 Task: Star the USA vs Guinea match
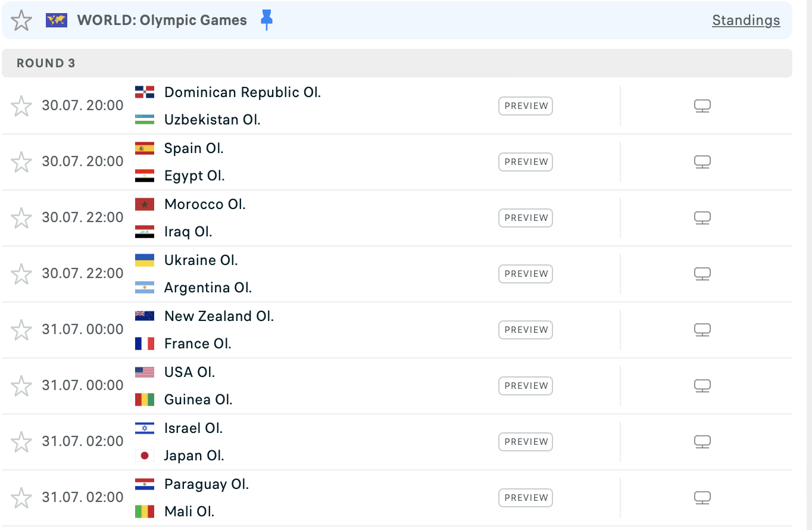coord(21,386)
